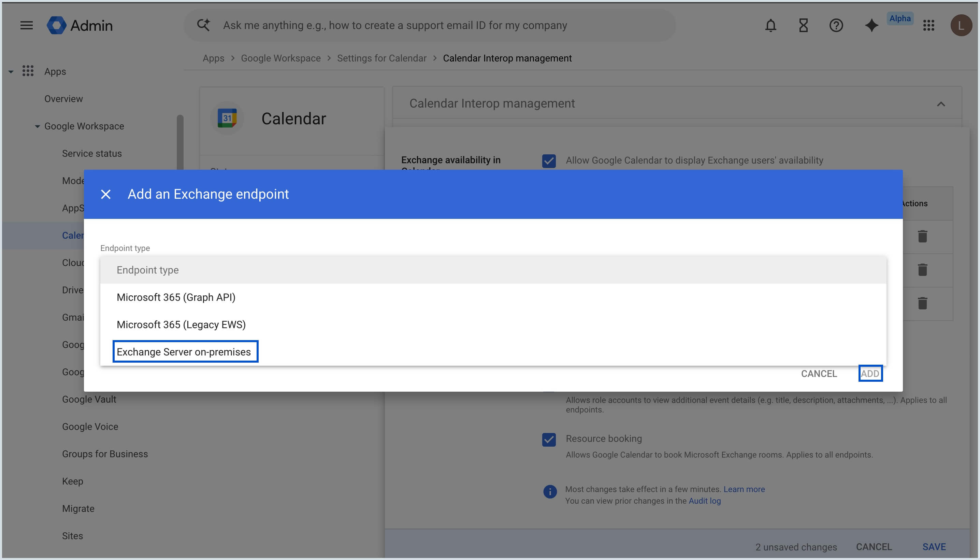The width and height of the screenshot is (980, 560).
Task: Open Overview in the sidebar
Action: pos(63,99)
